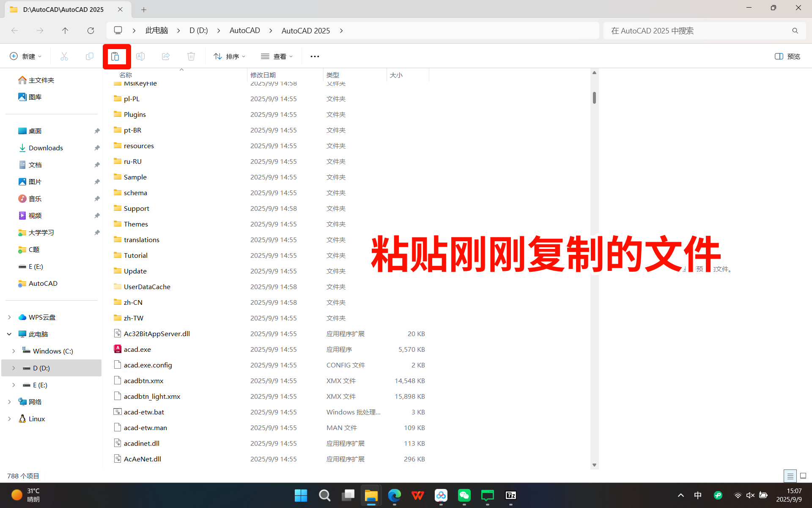Expand the Windows (C:) tree node
The width and height of the screenshot is (812, 508).
(14, 351)
